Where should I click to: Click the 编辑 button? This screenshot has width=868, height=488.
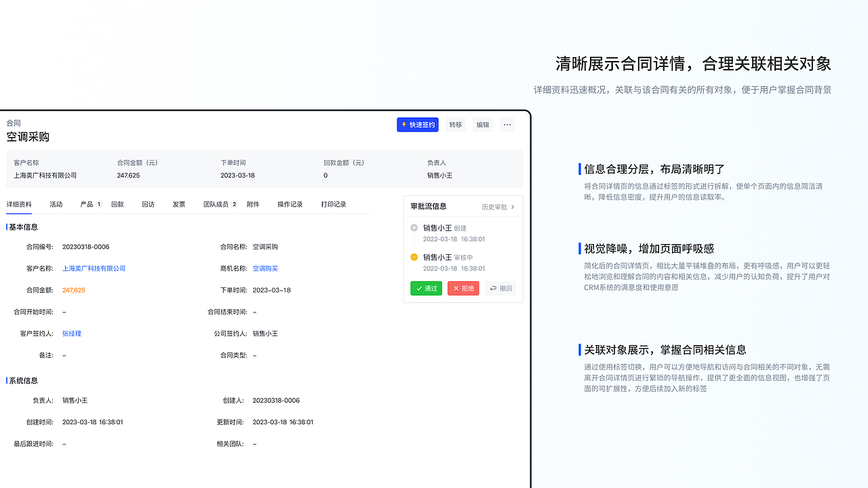(x=482, y=125)
